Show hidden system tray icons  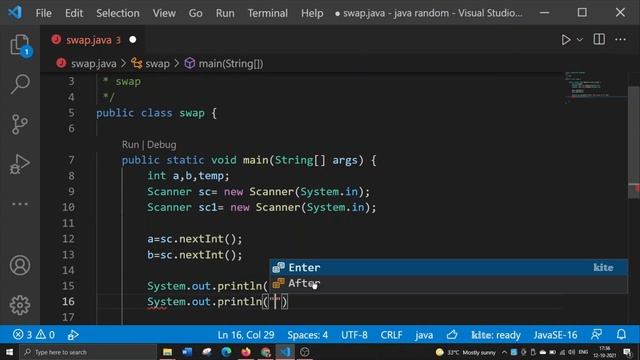[504, 352]
